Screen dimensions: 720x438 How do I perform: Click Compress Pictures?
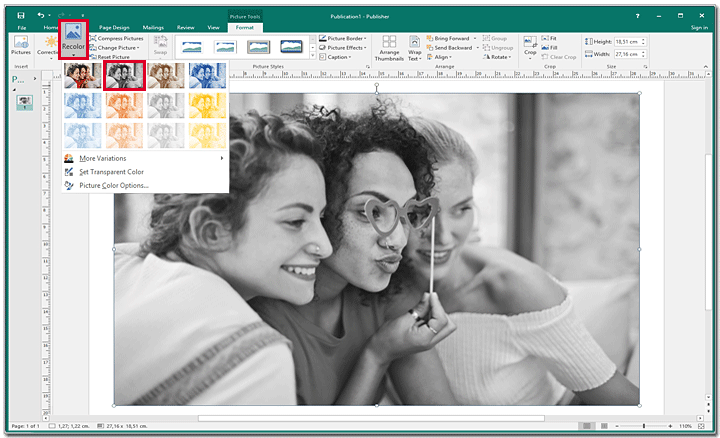pos(117,39)
